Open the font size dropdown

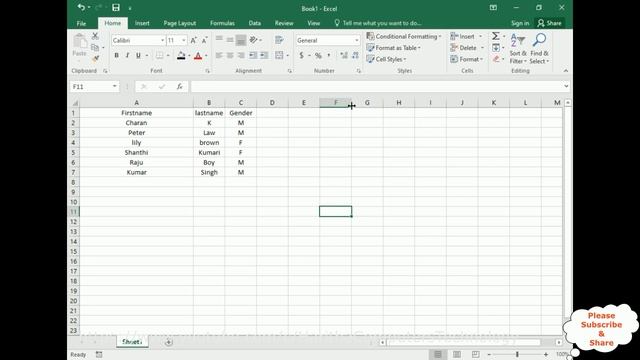click(184, 40)
